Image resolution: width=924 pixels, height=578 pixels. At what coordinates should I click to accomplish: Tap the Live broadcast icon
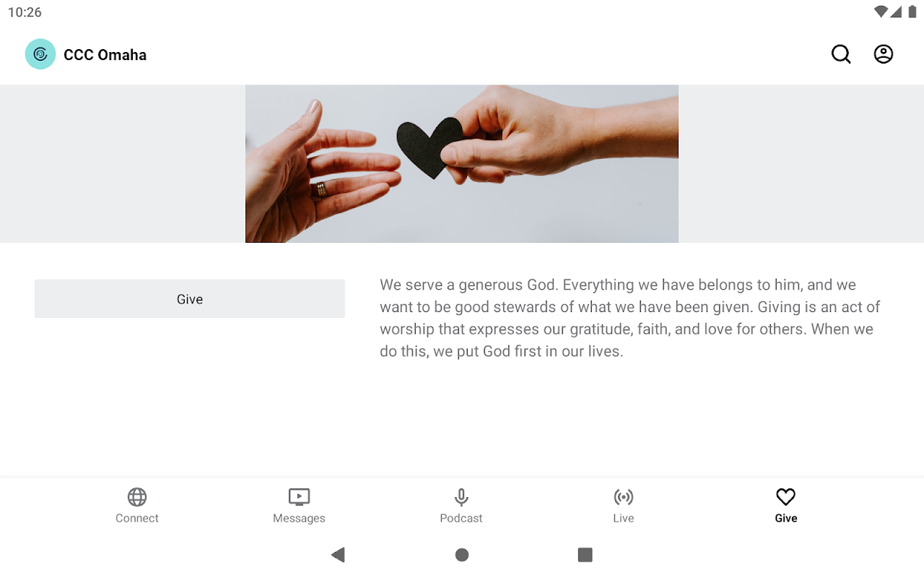(x=624, y=497)
